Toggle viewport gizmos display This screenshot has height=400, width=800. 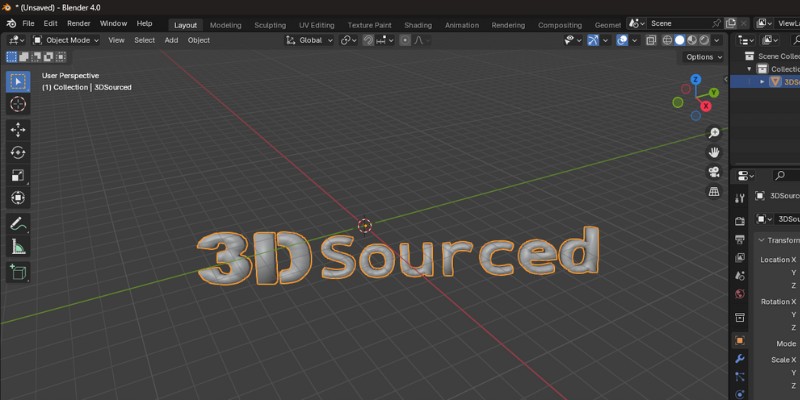[593, 40]
